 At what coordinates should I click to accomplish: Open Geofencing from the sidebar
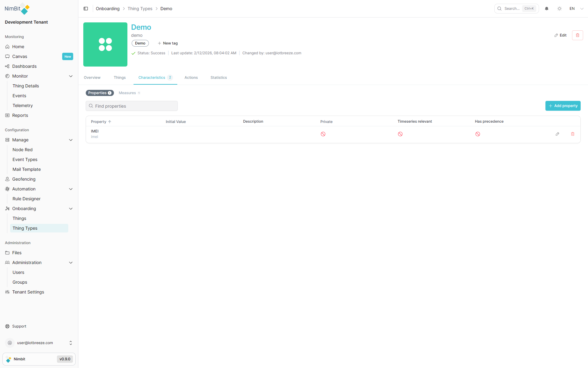(x=24, y=179)
